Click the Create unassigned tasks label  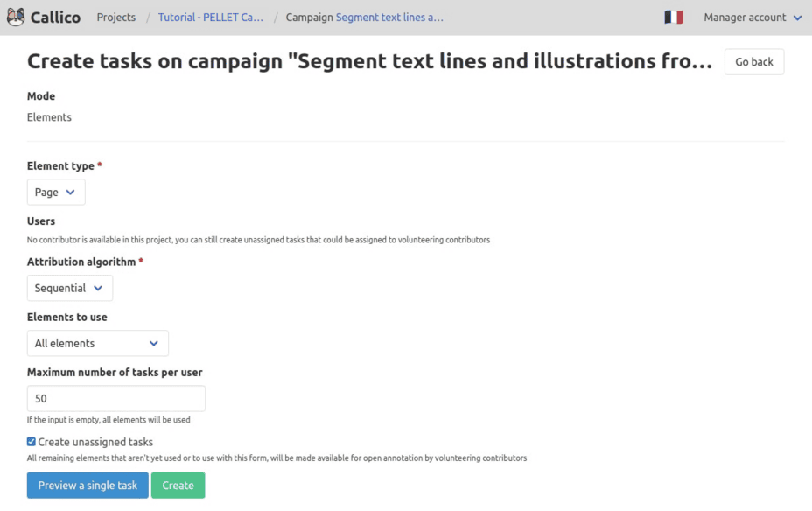[95, 442]
